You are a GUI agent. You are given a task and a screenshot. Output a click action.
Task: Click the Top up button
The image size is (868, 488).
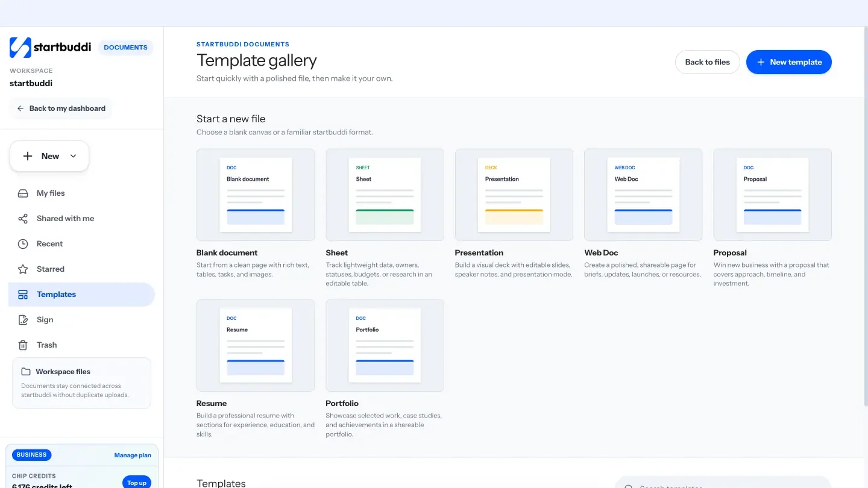[x=137, y=483]
